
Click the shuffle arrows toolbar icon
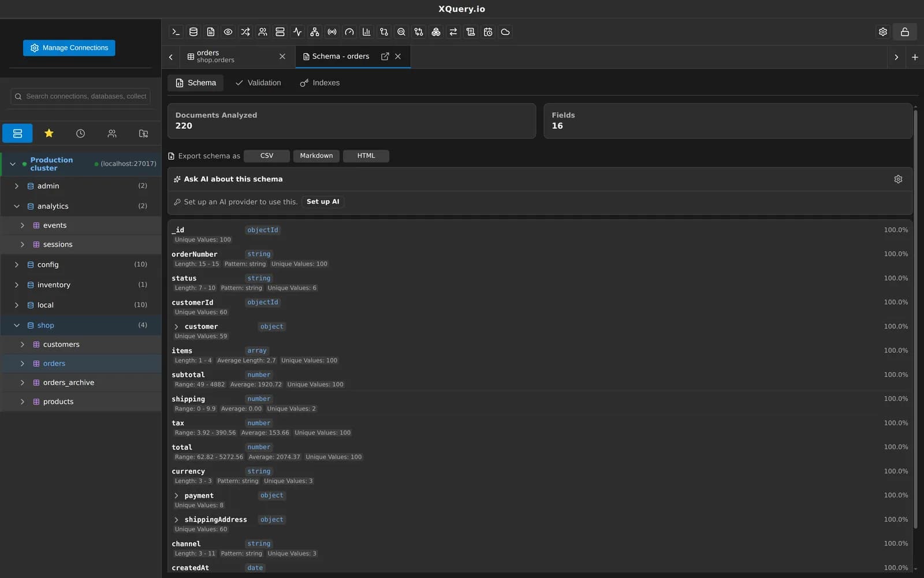(x=245, y=32)
